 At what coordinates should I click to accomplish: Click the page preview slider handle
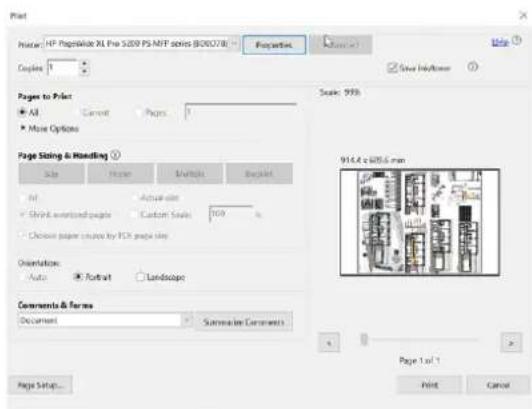tap(364, 339)
